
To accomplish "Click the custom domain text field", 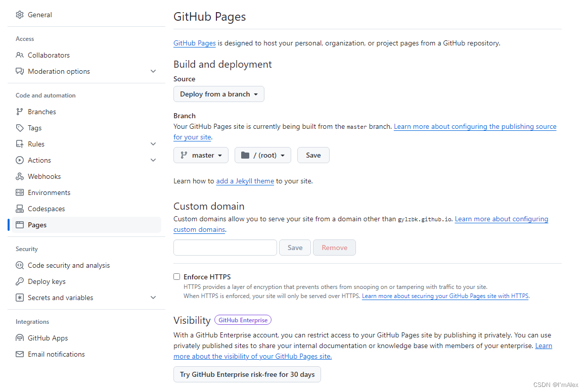I will point(225,248).
